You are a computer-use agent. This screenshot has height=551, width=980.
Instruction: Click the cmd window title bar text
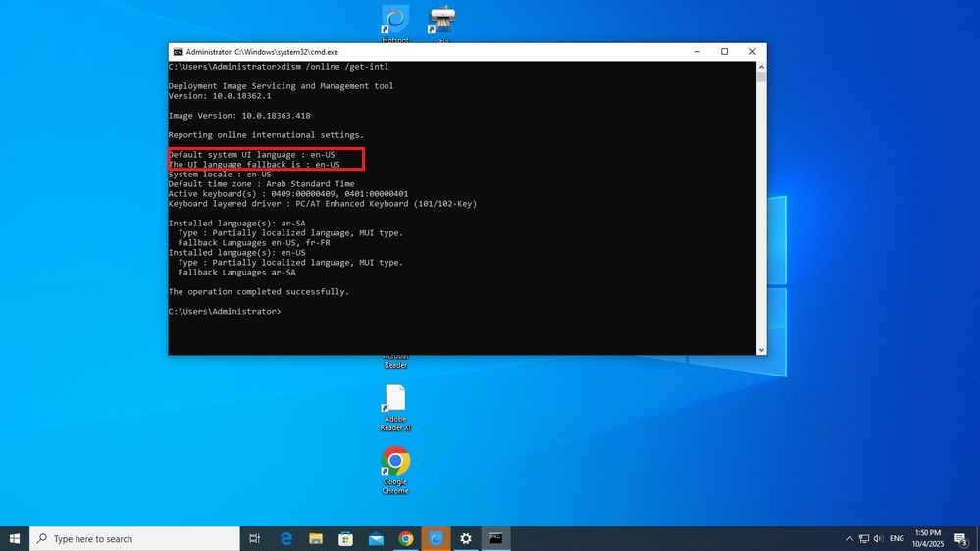click(x=262, y=52)
